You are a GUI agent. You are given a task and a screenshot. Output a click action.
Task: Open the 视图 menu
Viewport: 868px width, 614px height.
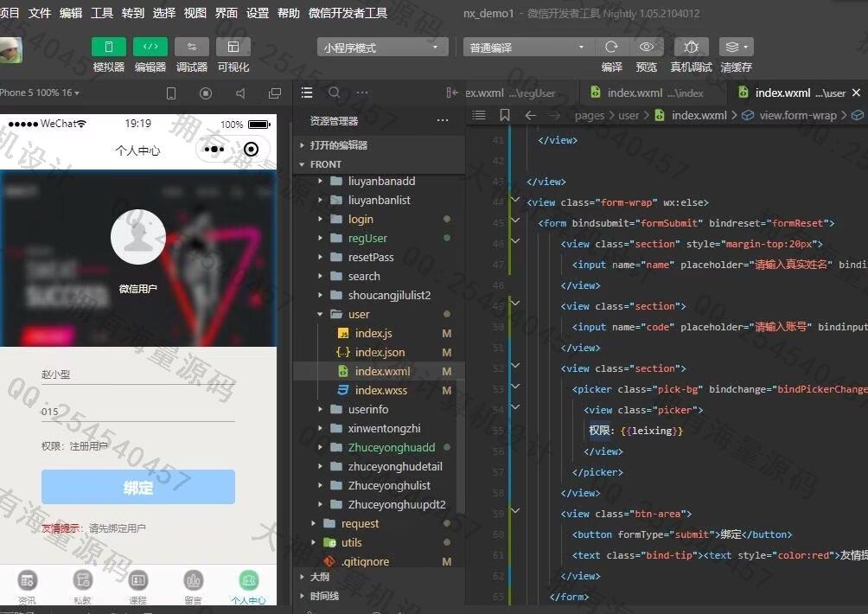click(195, 12)
